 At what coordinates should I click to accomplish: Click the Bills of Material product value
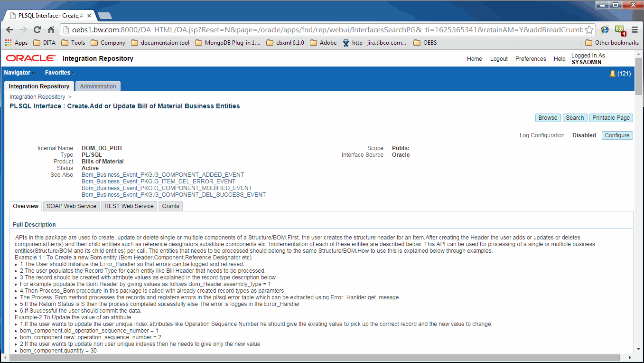click(103, 162)
